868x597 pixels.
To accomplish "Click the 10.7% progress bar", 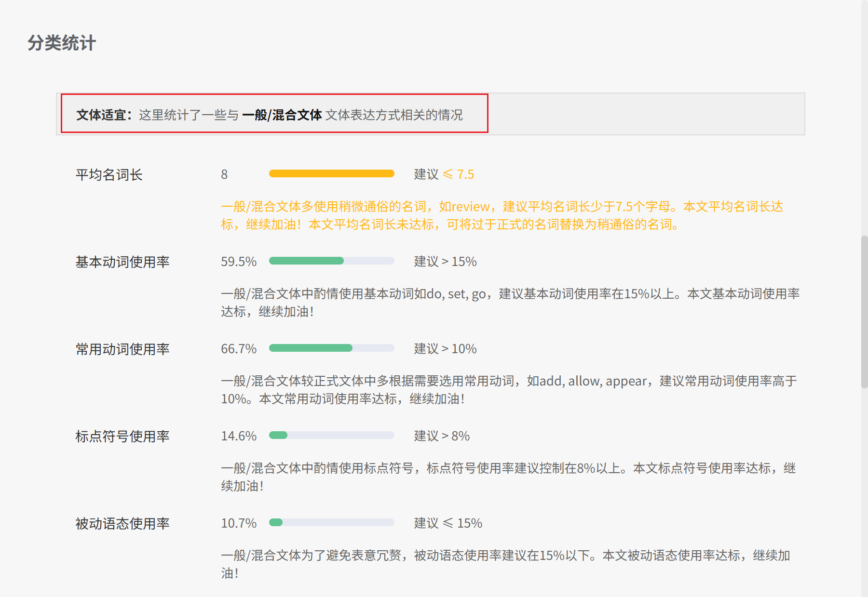I will tap(331, 523).
